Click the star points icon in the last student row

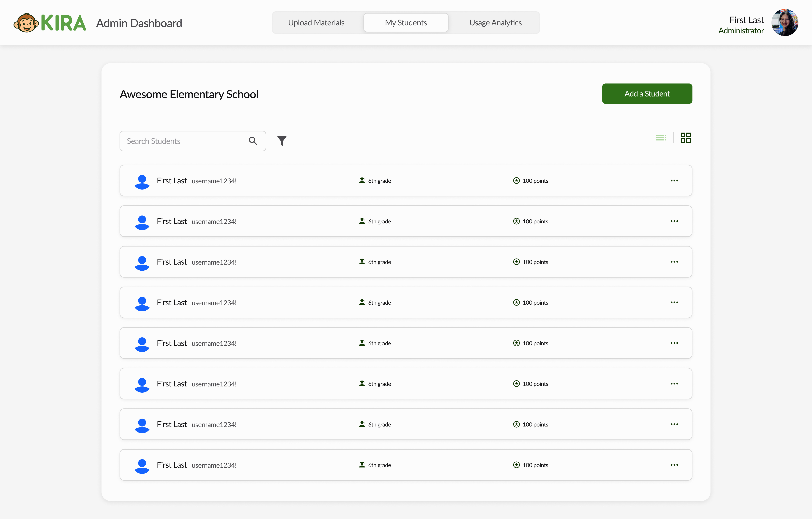[x=516, y=465]
